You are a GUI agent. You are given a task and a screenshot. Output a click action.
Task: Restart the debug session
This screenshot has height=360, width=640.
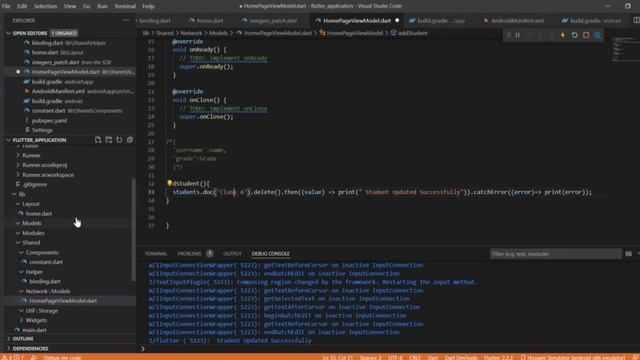[574, 35]
